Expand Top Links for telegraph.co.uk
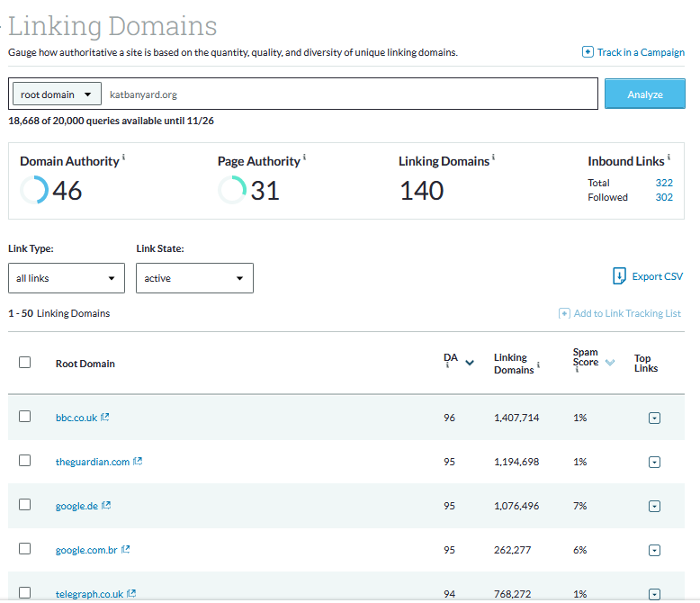700x603 pixels. [654, 595]
